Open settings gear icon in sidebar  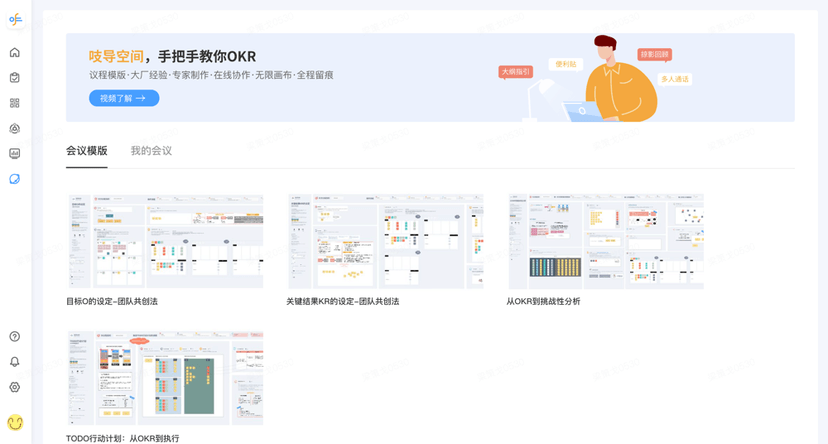pos(15,387)
